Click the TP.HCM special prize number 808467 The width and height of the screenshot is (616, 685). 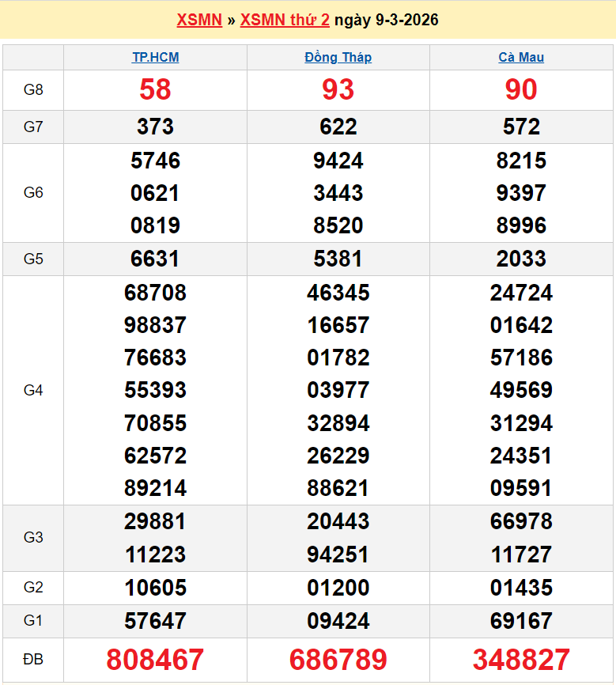point(155,659)
